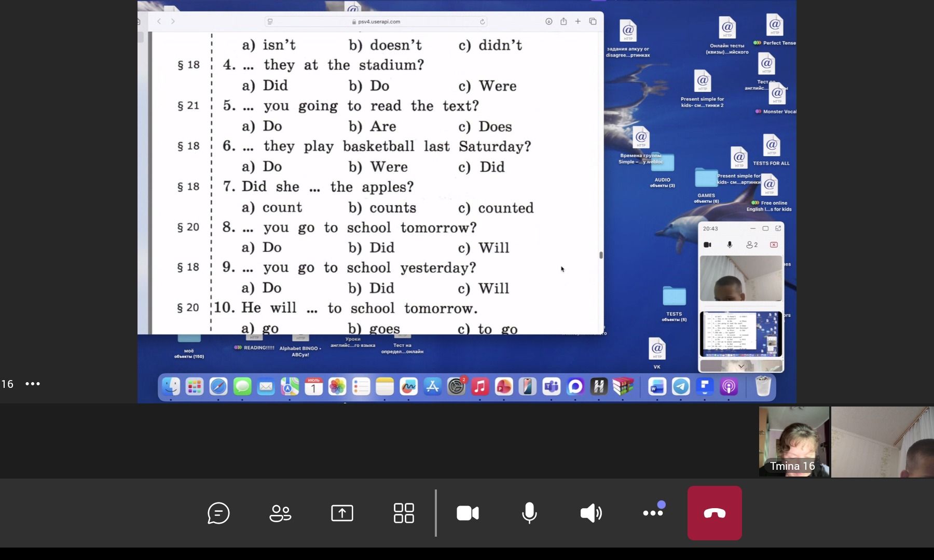Viewport: 934px width, 560px height.
Task: Open more options in the call bar
Action: tap(653, 513)
